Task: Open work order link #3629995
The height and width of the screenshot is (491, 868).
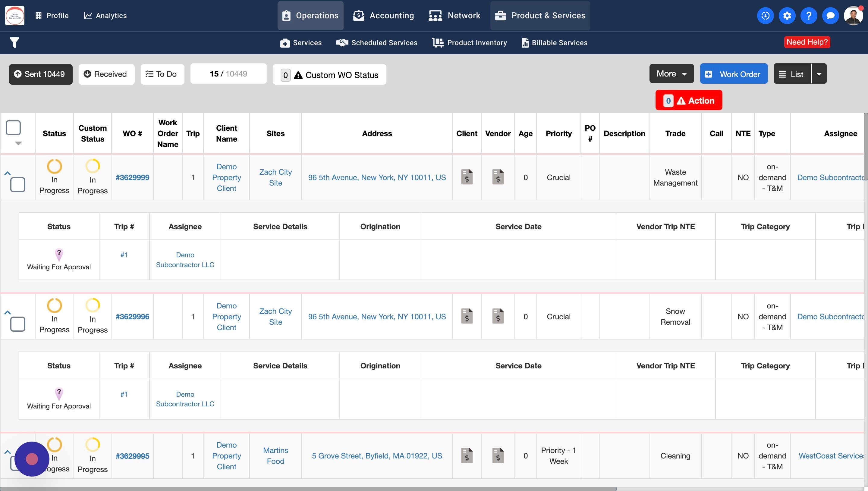Action: point(132,456)
